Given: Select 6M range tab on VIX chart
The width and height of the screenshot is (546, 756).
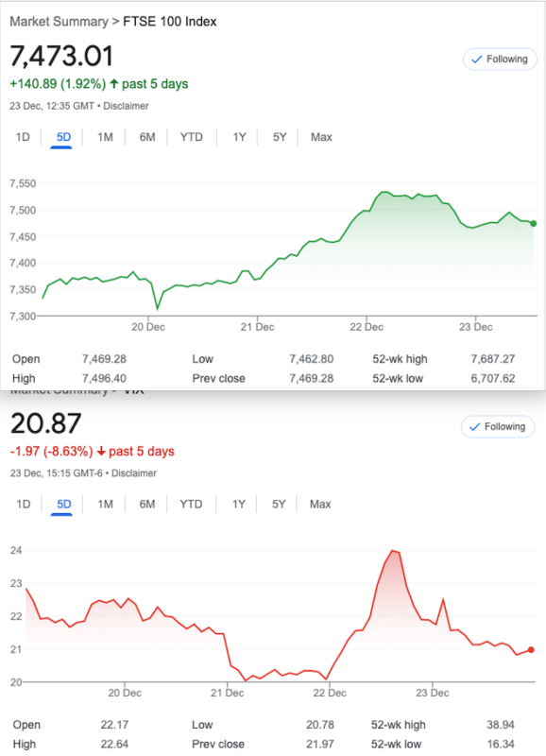Looking at the screenshot, I should click(147, 505).
